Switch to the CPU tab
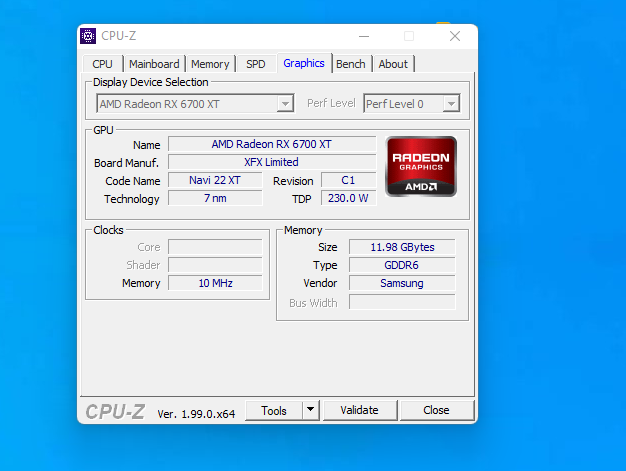Screen dimensions: 626x471 (103, 64)
